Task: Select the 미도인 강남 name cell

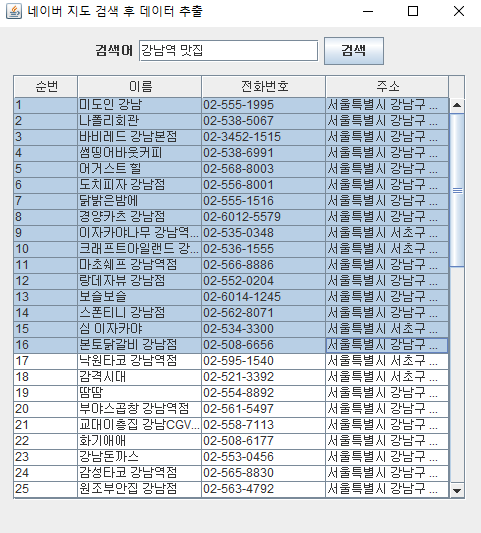Action: coord(140,105)
